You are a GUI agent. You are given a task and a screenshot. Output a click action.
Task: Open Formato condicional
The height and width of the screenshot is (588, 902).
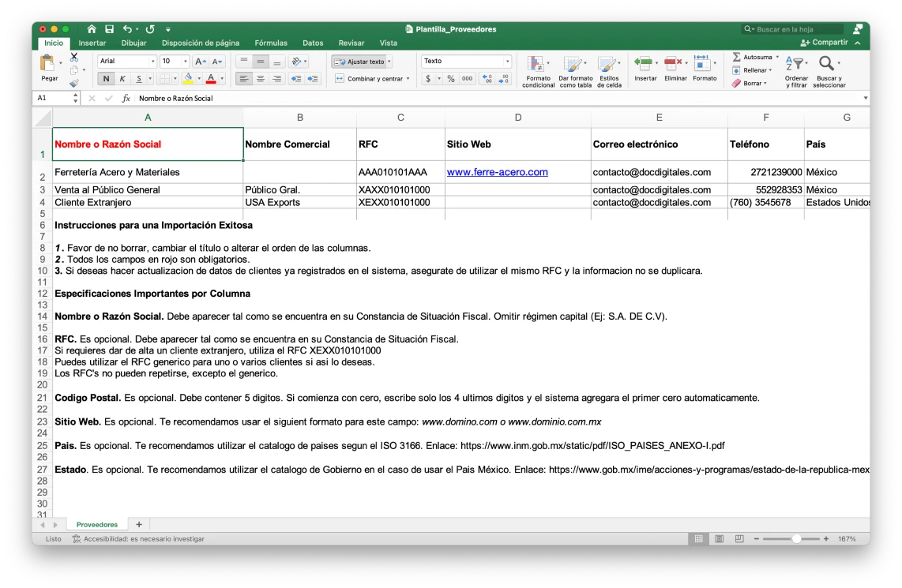click(x=538, y=71)
